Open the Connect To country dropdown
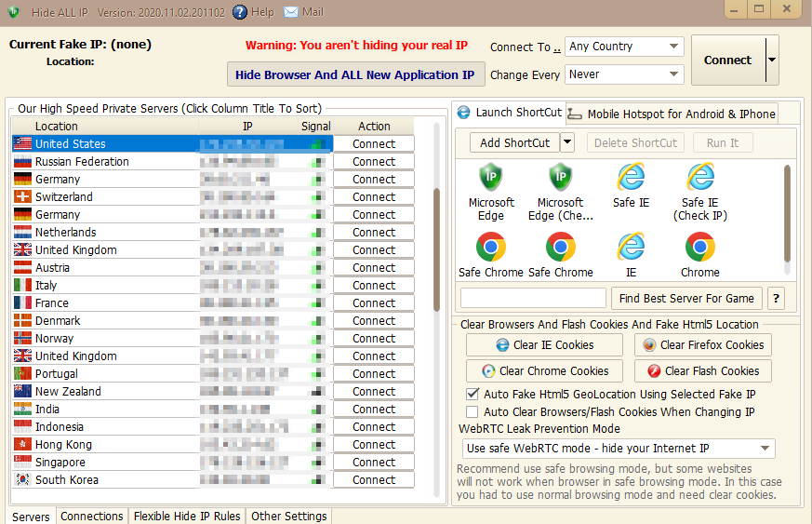Viewport: 812px width, 524px height. (x=624, y=47)
